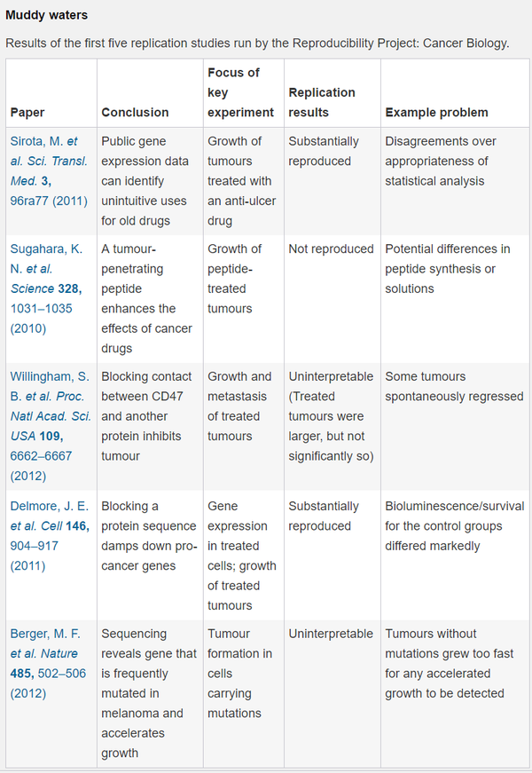Image resolution: width=532 pixels, height=773 pixels.
Task: Click Berger's Uninterpretable result cell
Action: coord(331,634)
